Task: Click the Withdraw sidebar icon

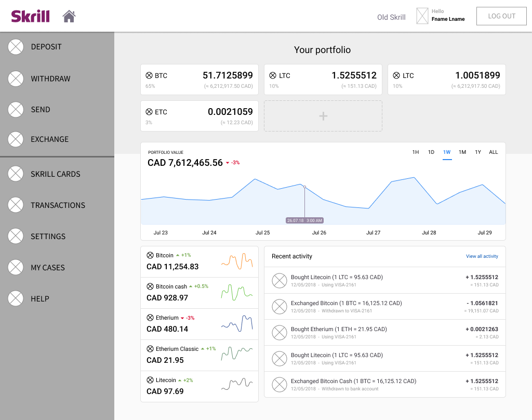Action: [16, 79]
